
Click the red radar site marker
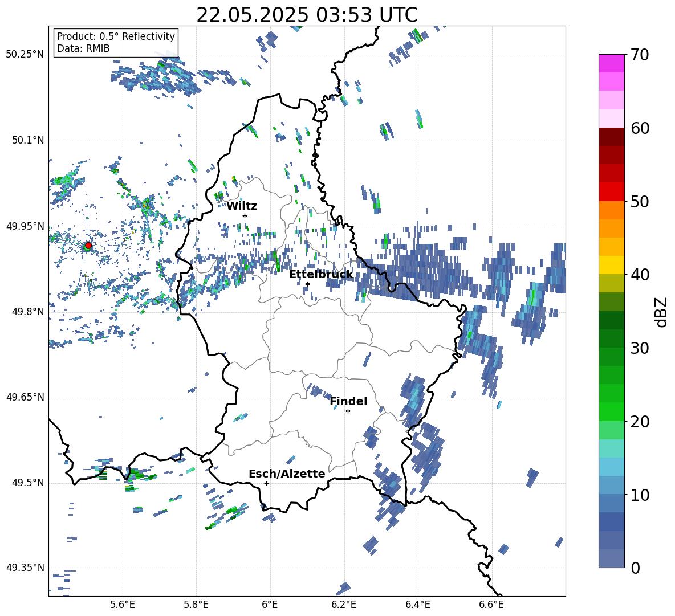click(x=88, y=246)
